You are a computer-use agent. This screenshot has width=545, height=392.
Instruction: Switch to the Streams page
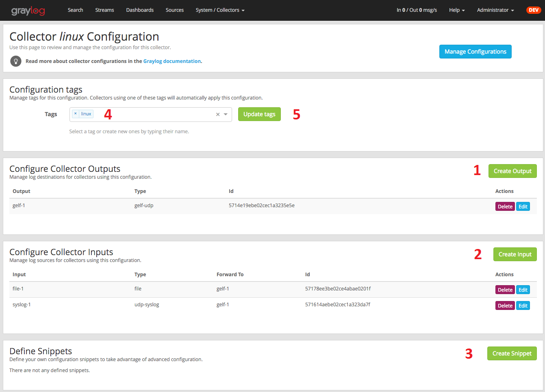point(104,10)
